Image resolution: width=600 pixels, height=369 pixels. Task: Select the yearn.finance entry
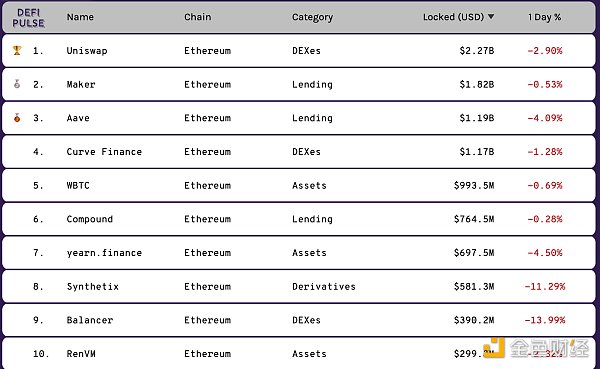[104, 253]
